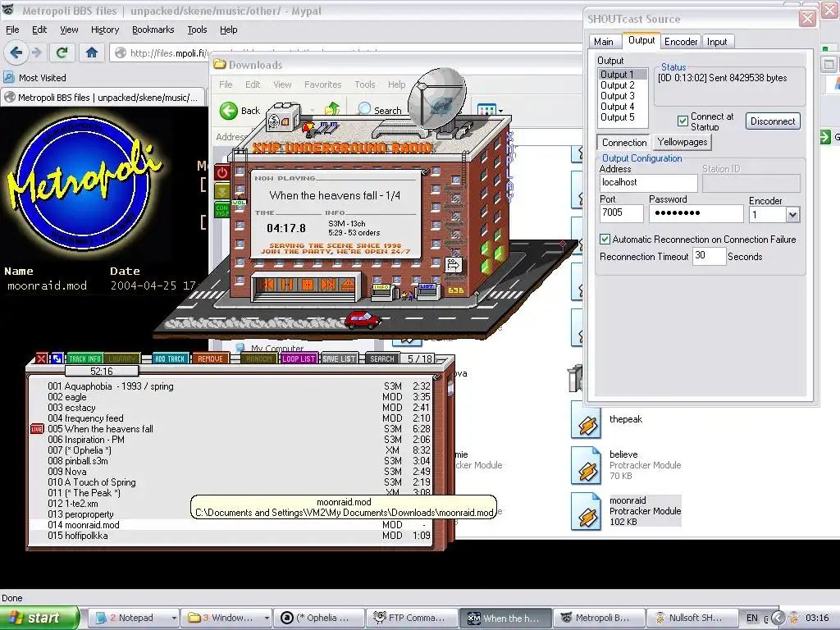This screenshot has width=840, height=630.
Task: Open the Favorites menu in Downloads window
Action: point(322,84)
